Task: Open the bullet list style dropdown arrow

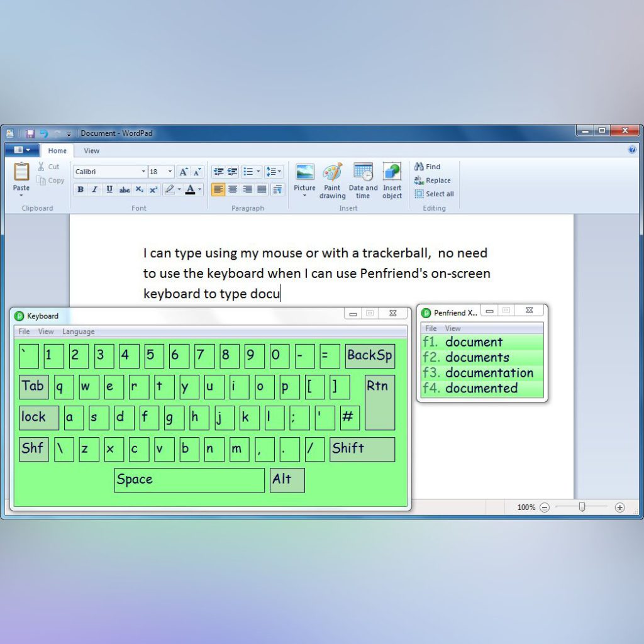Action: coord(258,172)
